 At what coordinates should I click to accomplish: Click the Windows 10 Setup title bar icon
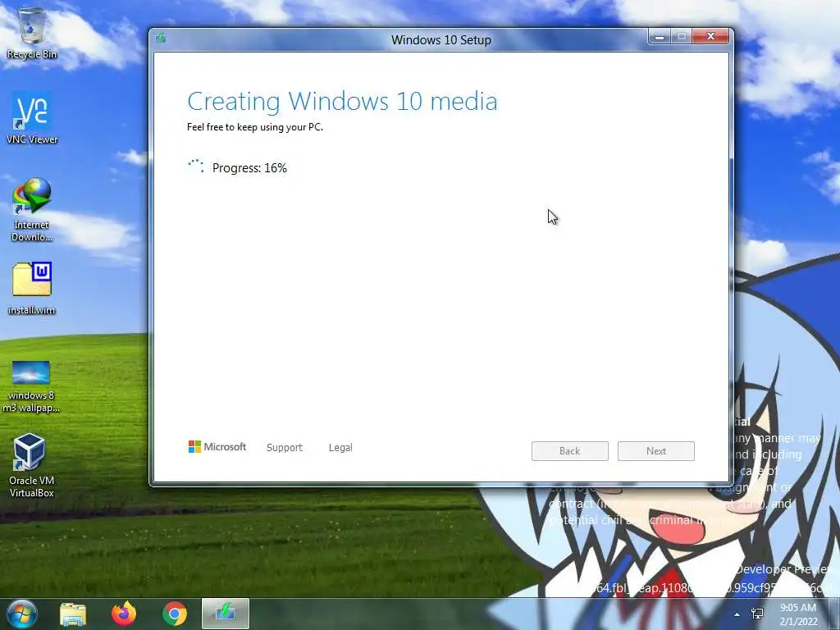161,38
